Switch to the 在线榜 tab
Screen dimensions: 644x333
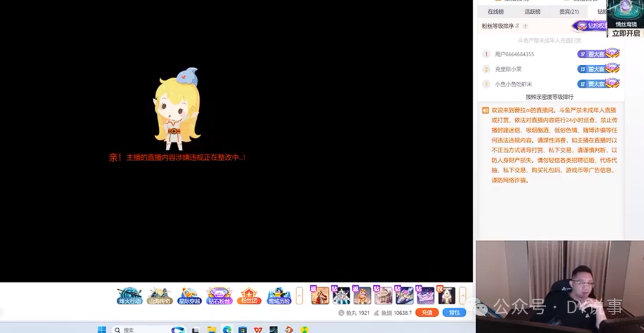pyautogui.click(x=496, y=11)
